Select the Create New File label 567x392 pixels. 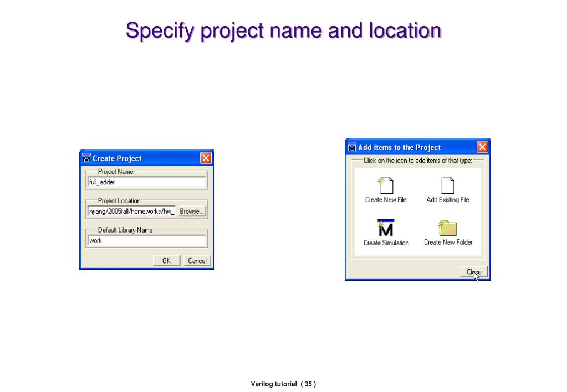(x=385, y=199)
